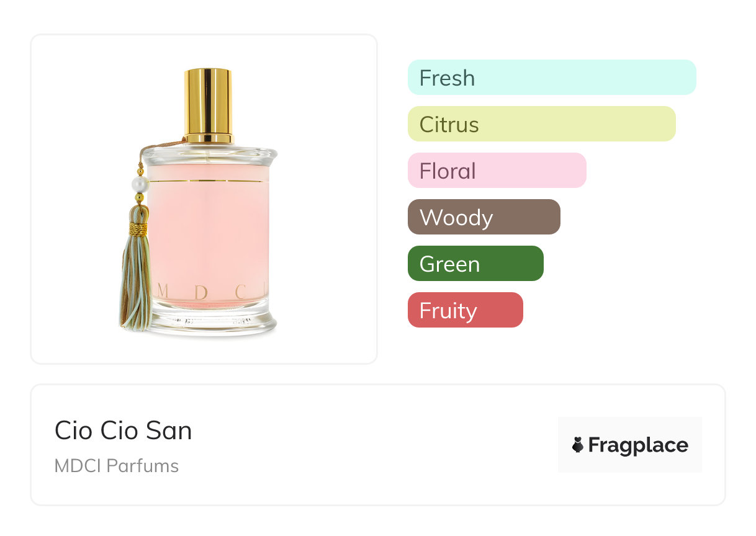Select the Green scent accord bar
This screenshot has width=756, height=536.
click(x=475, y=264)
